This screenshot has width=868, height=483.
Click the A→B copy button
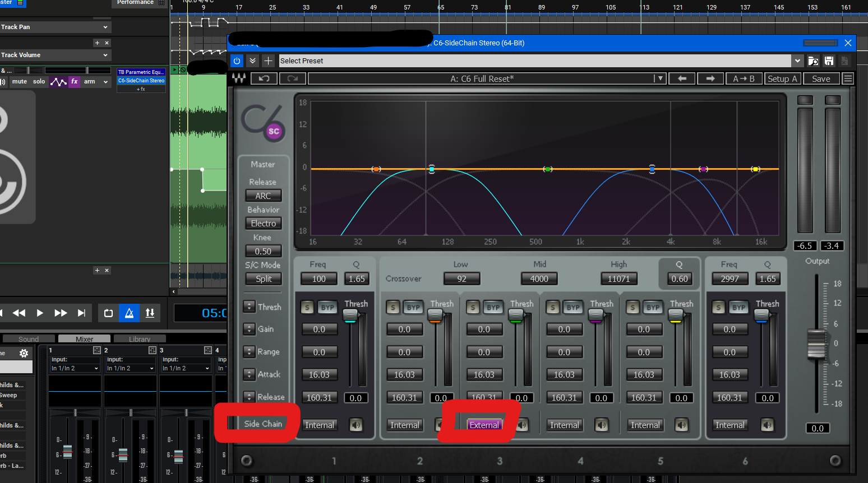coord(744,78)
